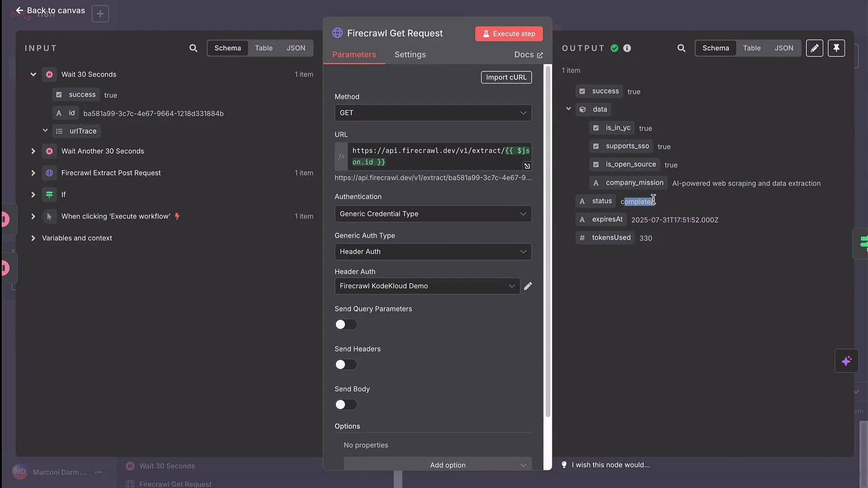Click the parameters panel vertical scrollbar

[x=548, y=241]
